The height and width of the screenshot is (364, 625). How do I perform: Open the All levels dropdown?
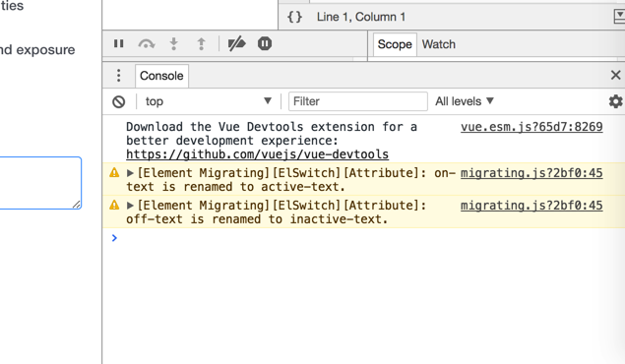465,101
